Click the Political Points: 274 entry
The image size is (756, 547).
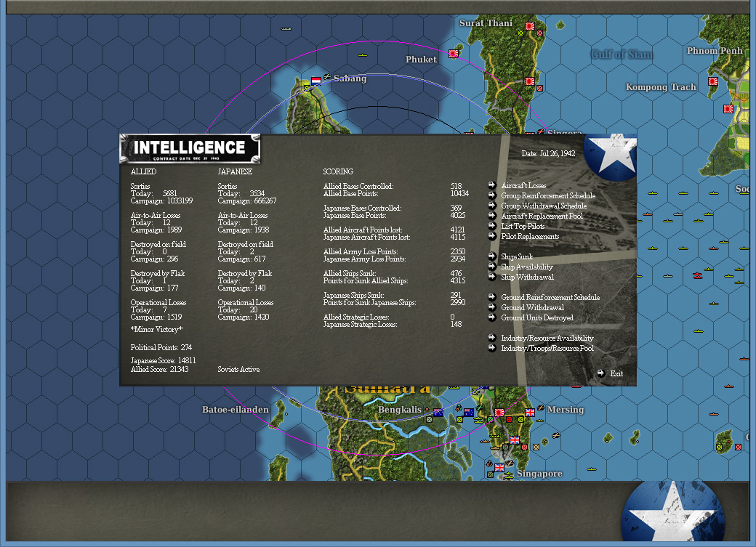click(161, 347)
